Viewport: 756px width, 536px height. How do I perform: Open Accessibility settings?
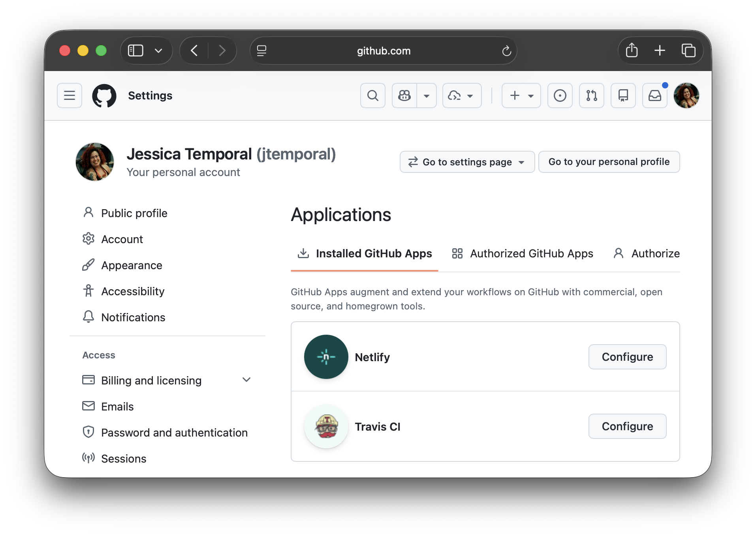click(167, 291)
